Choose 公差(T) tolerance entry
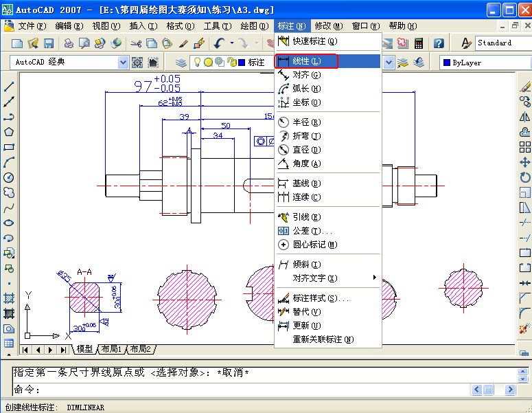The width and height of the screenshot is (532, 413). pos(327,231)
